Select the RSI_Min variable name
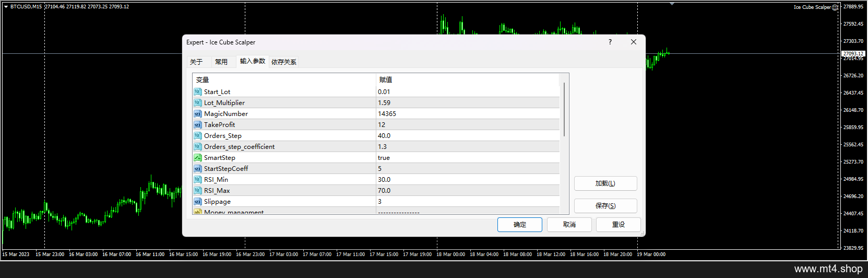868x278 pixels. coord(216,180)
